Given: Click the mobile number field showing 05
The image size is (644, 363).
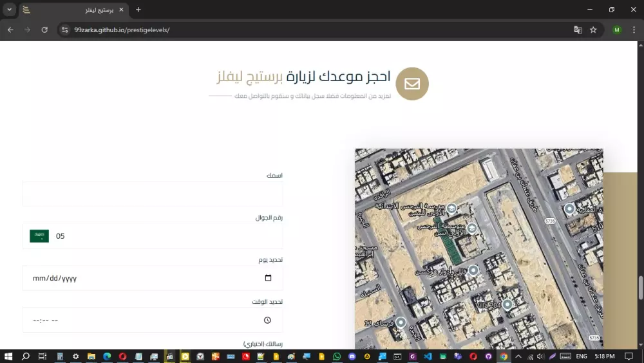Looking at the screenshot, I should click(x=153, y=236).
